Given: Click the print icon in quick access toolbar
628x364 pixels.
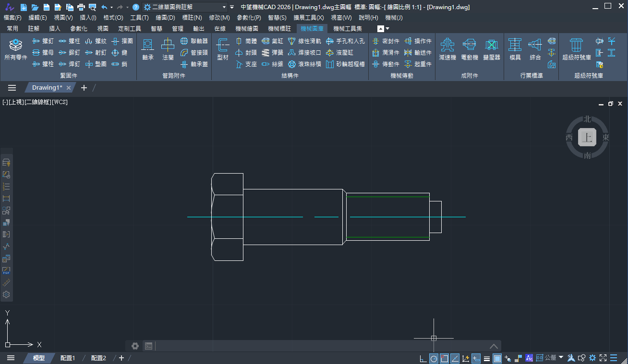Looking at the screenshot, I should click(x=81, y=7).
